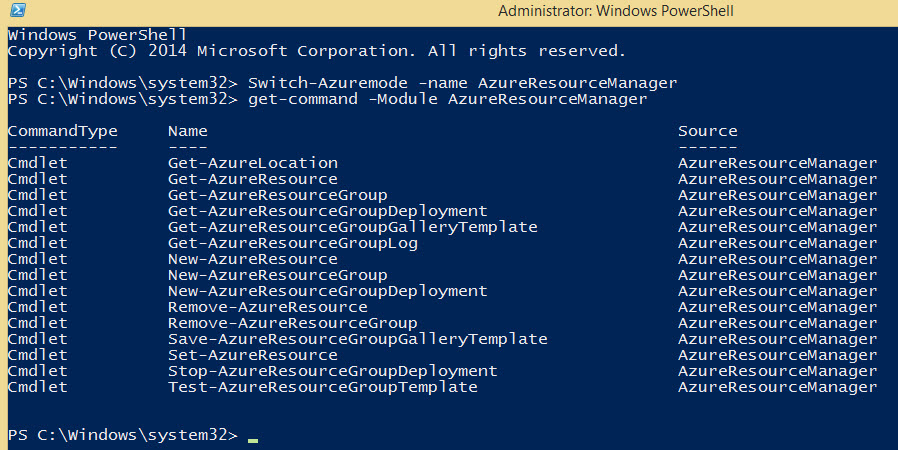Image resolution: width=898 pixels, height=450 pixels.
Task: Click AzureResourceManager source in Set-AzureResource row
Action: point(778,356)
